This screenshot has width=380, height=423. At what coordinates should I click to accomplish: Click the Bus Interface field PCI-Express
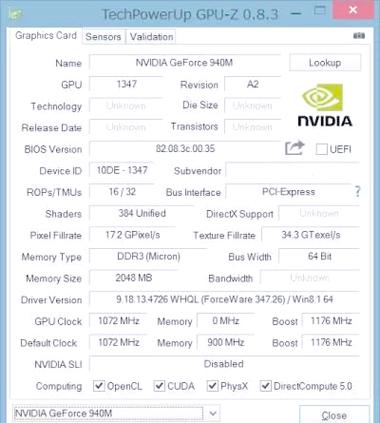point(289,192)
